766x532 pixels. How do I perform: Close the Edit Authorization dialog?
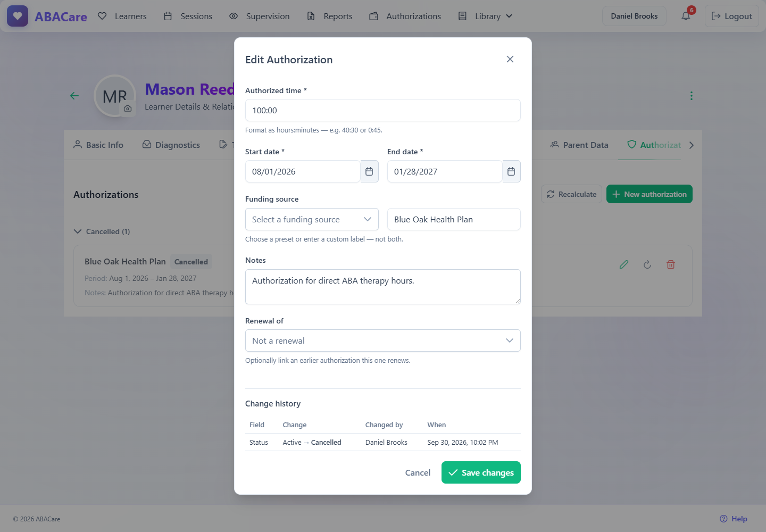click(510, 59)
